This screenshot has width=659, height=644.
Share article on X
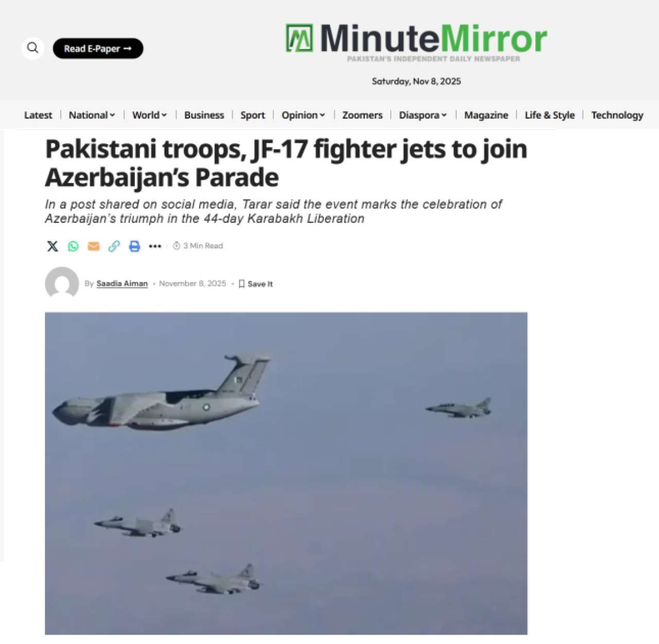[x=53, y=246]
